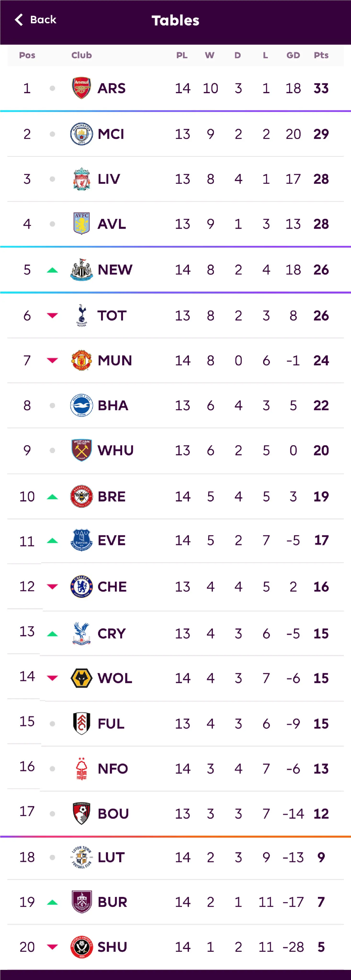
Task: Click the Wolves wolf-head logo
Action: click(x=81, y=678)
